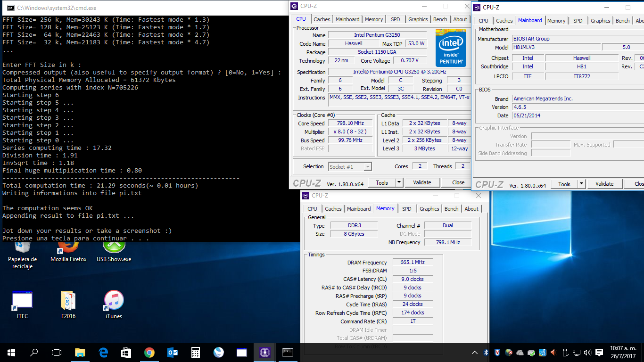Image resolution: width=644 pixels, height=362 pixels.
Task: Click Tools button in Mainboard window
Action: coord(564,184)
